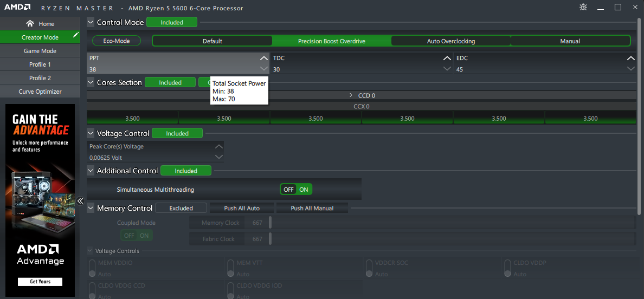Toggle CLDO VDDG IOD Auto switch
The height and width of the screenshot is (299, 644).
[x=230, y=290]
